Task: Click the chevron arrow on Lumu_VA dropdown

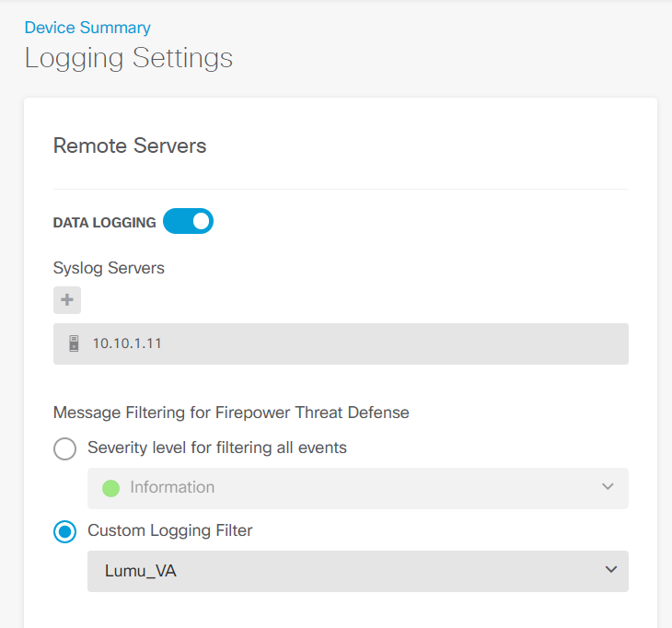Action: point(611,571)
